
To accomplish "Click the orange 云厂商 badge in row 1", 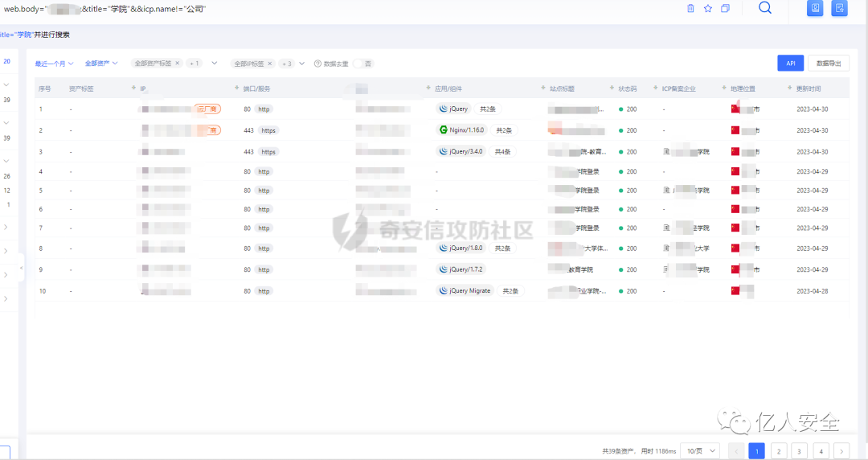I will click(x=207, y=109).
